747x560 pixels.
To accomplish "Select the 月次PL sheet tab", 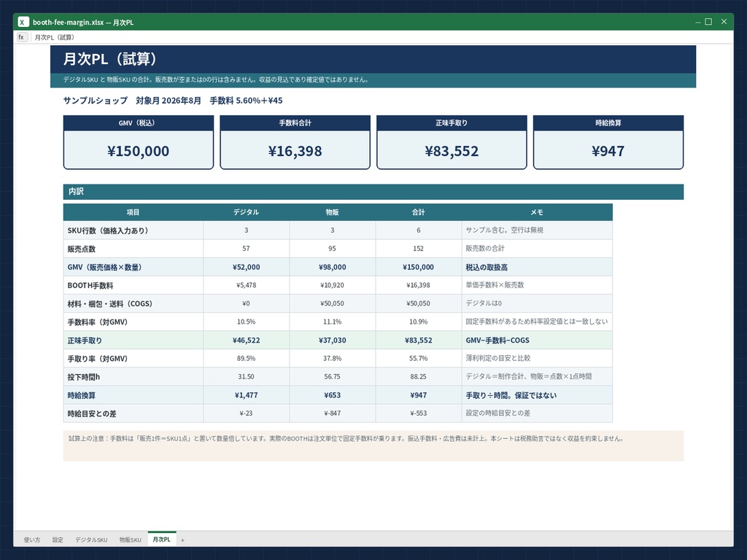I will [161, 540].
